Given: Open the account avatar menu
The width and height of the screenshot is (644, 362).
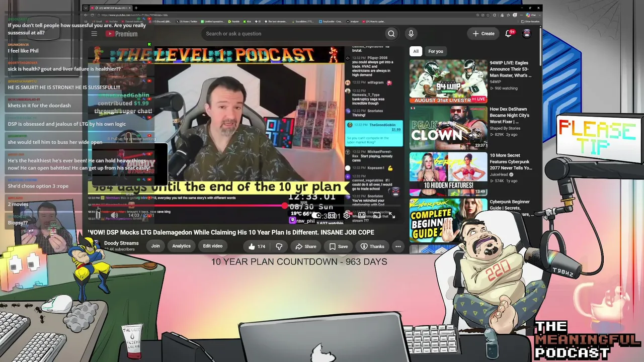Looking at the screenshot, I should [527, 34].
